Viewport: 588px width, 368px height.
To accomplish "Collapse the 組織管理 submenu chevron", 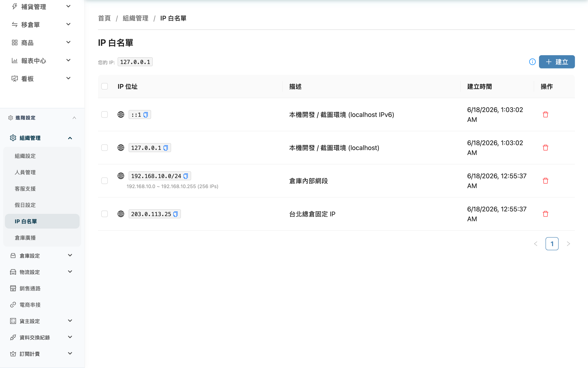I will point(70,138).
